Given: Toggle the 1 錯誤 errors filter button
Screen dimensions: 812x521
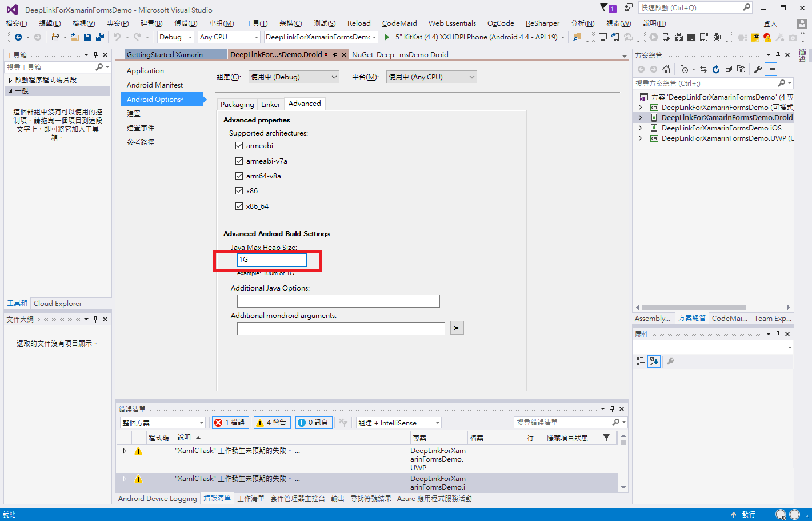Looking at the screenshot, I should 231,423.
